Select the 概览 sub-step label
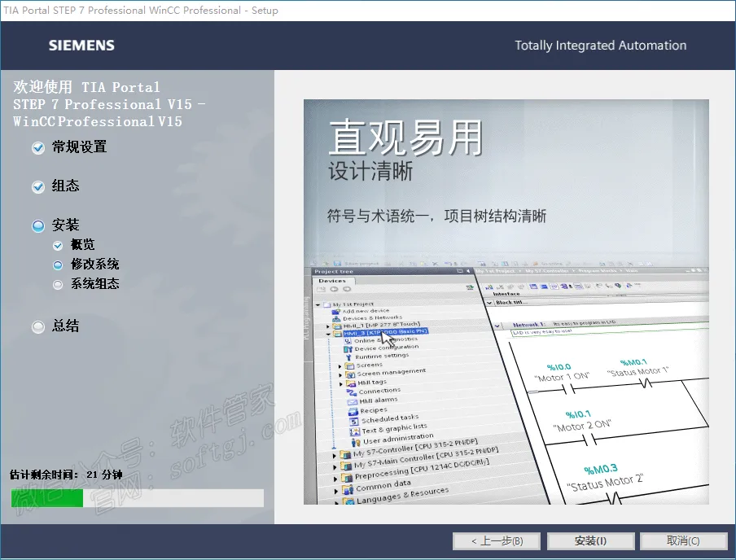736x560 pixels. click(x=82, y=244)
